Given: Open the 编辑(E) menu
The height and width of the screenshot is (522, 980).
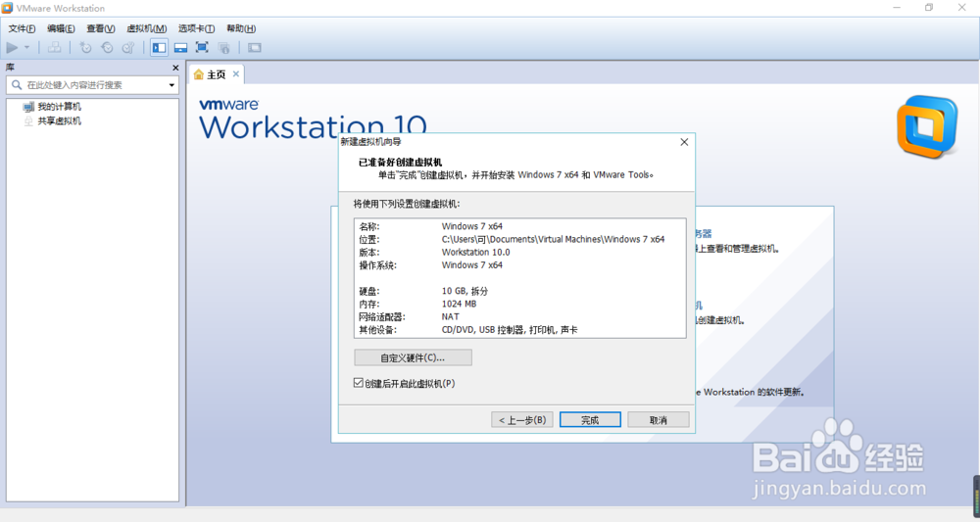Looking at the screenshot, I should [x=61, y=28].
